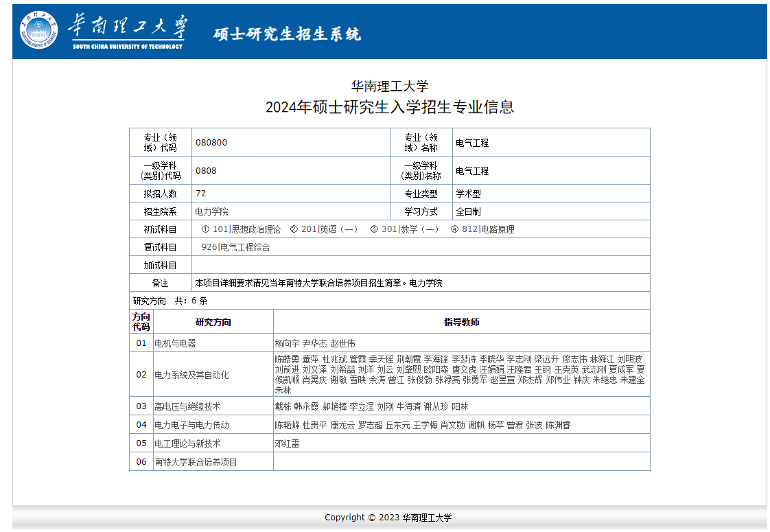Click direction 02 电力系统及其自动化
Viewport: 770px width, 532px height.
tap(191, 375)
